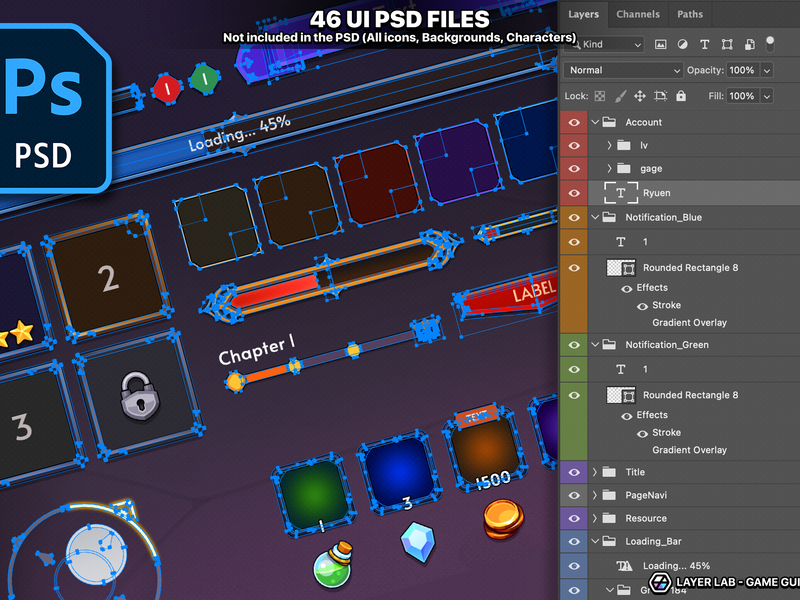Hide the lv folder layer
800x600 pixels.
pyautogui.click(x=574, y=146)
